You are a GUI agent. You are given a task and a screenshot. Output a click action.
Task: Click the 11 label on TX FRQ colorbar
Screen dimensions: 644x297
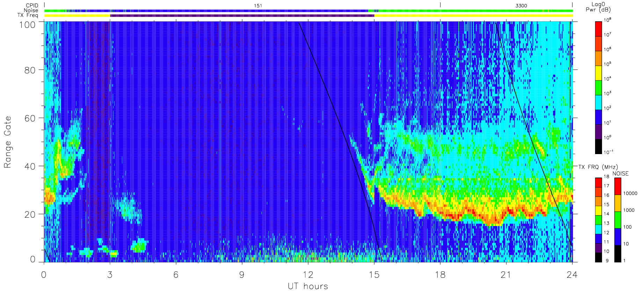click(x=607, y=242)
